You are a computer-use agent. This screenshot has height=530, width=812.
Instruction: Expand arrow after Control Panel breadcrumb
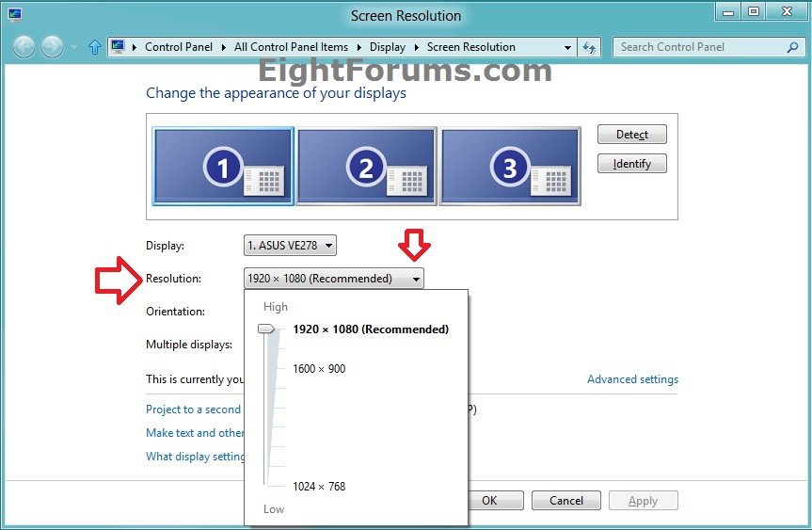click(x=223, y=47)
